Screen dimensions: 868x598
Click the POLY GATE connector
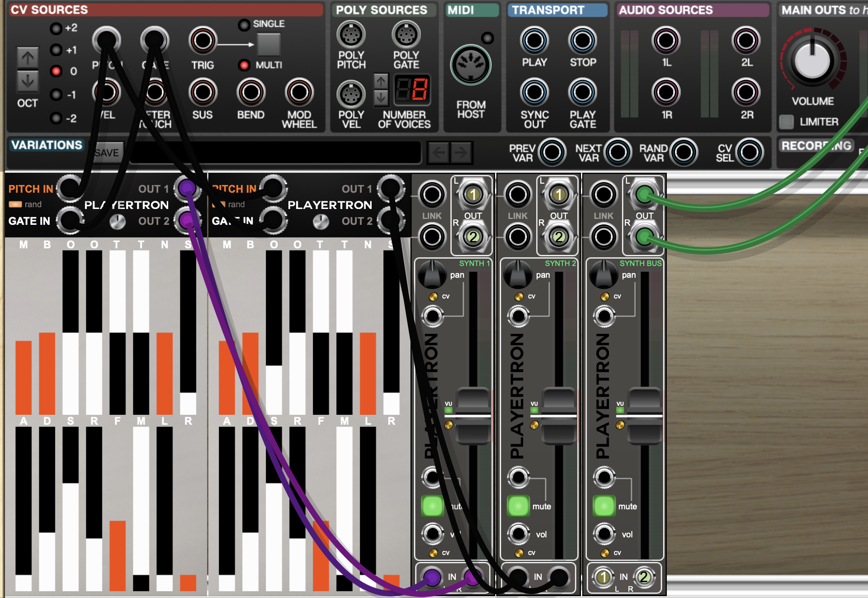tap(406, 34)
